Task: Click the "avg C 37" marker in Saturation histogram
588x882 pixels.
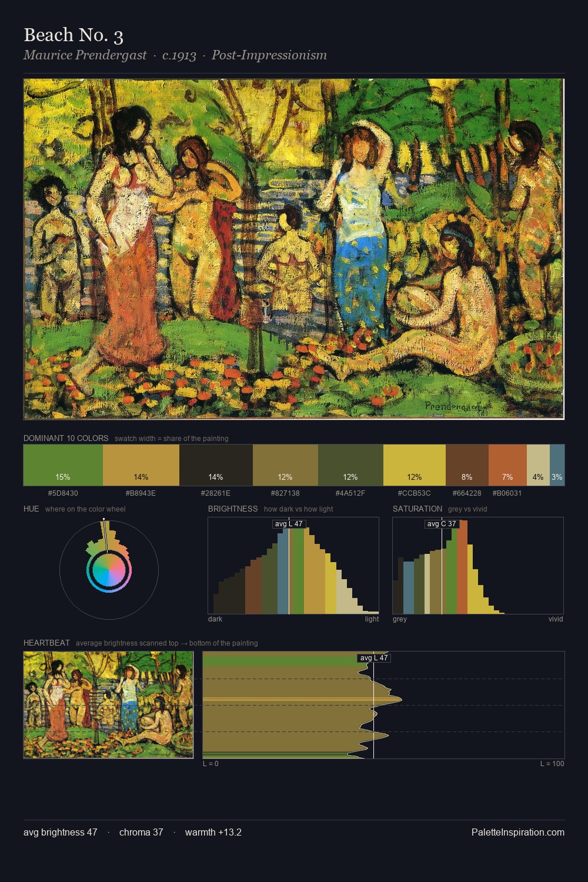Action: (442, 524)
